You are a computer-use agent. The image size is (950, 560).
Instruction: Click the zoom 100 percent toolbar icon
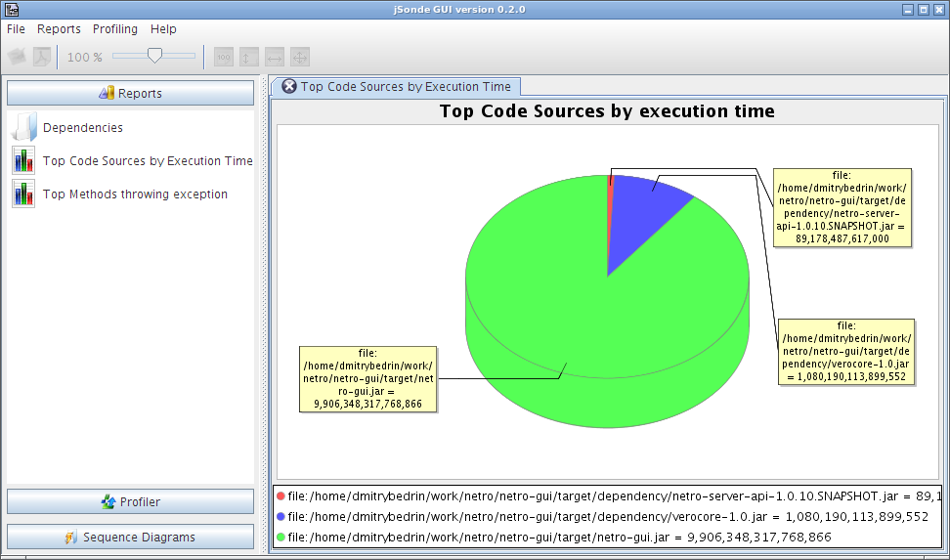click(224, 57)
